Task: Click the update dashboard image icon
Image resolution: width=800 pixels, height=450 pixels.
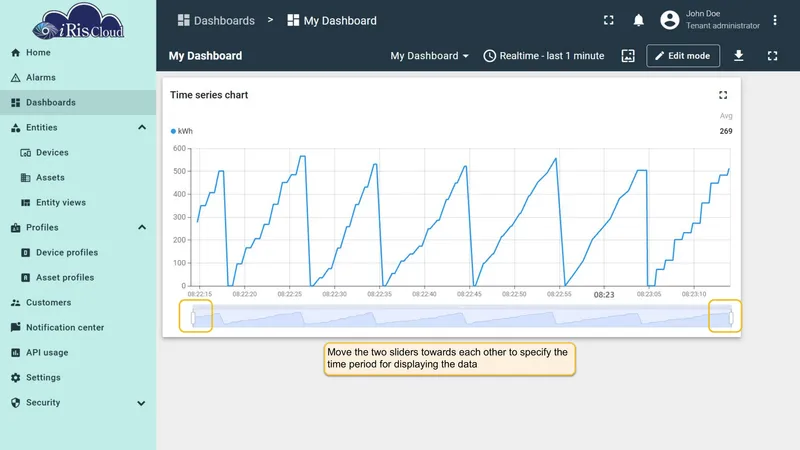Action: 628,56
